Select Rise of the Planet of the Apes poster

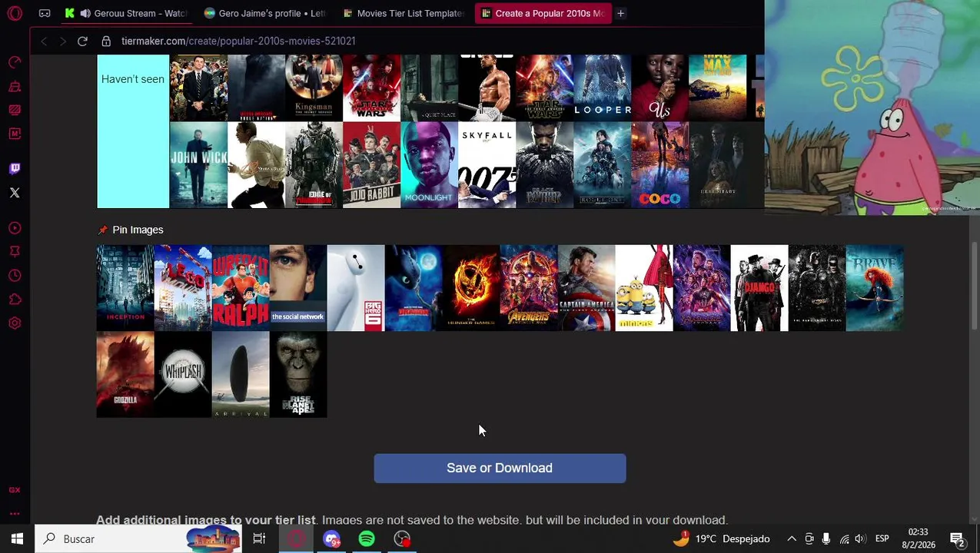298,375
